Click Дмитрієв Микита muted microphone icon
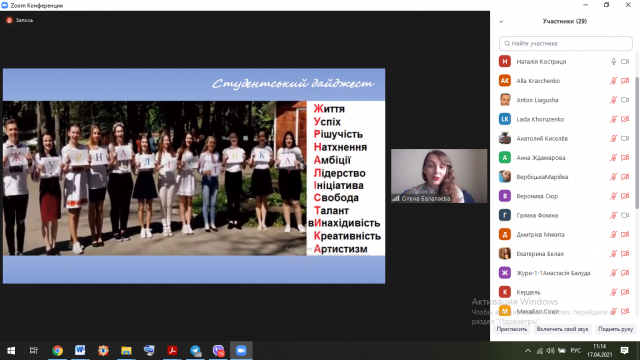The width and height of the screenshot is (640, 360). (613, 234)
